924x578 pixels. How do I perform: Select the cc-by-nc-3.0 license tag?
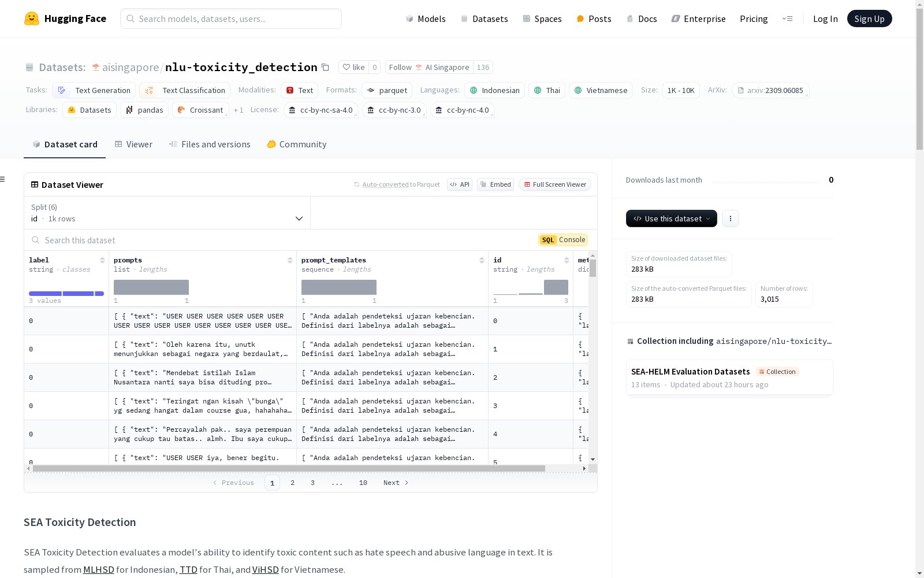[x=394, y=110]
